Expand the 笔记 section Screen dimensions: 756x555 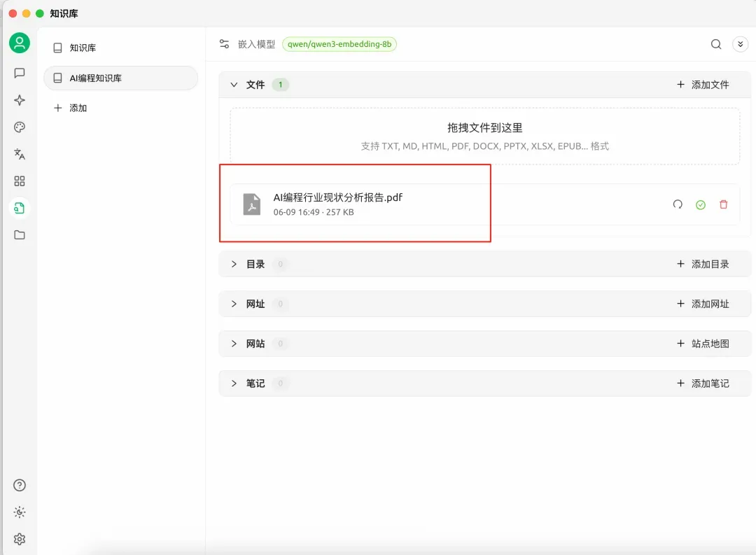(234, 384)
